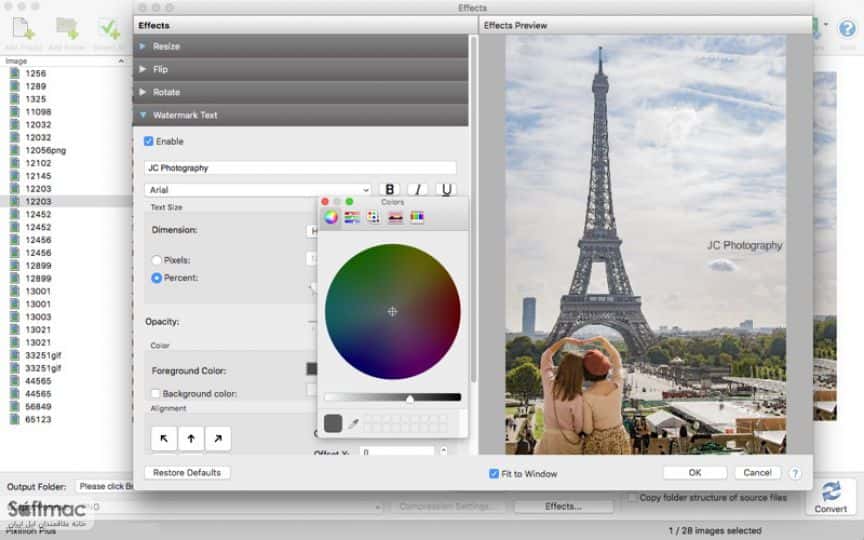Enable the Background color checkbox
The width and height of the screenshot is (864, 540).
point(156,393)
